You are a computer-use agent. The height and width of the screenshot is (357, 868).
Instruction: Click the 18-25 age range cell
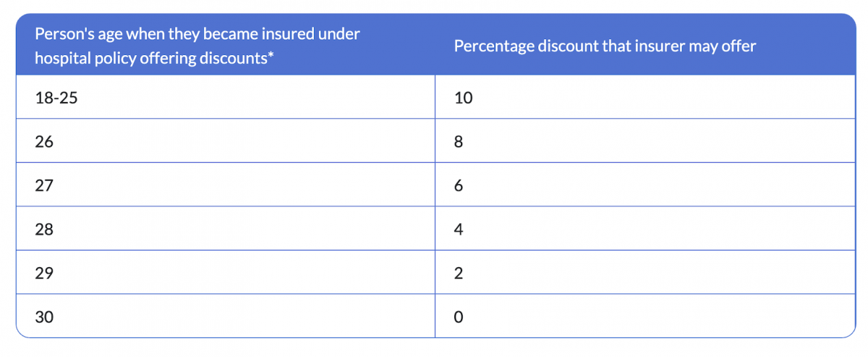pos(56,98)
